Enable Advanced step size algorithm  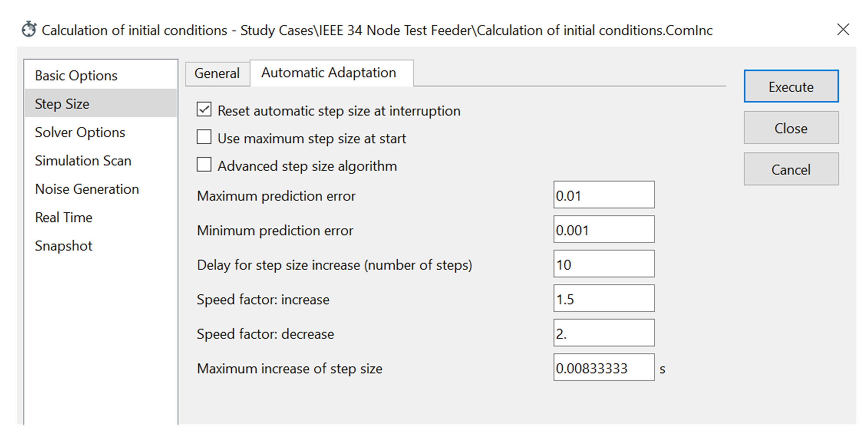point(204,165)
